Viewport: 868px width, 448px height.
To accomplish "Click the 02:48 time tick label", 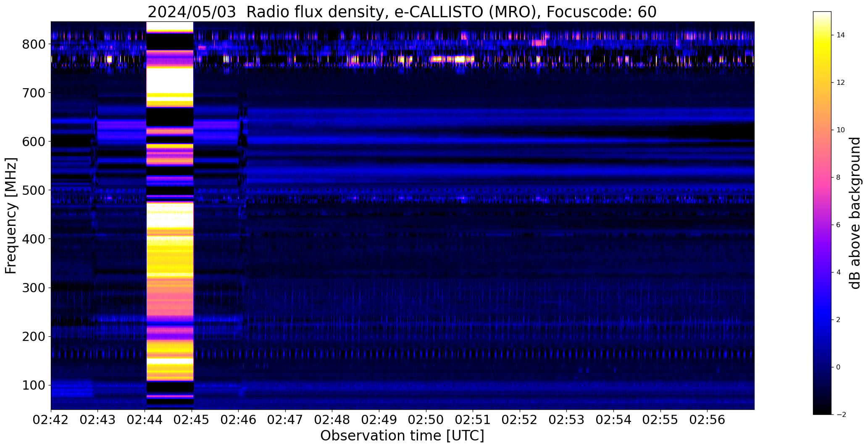I will [332, 420].
